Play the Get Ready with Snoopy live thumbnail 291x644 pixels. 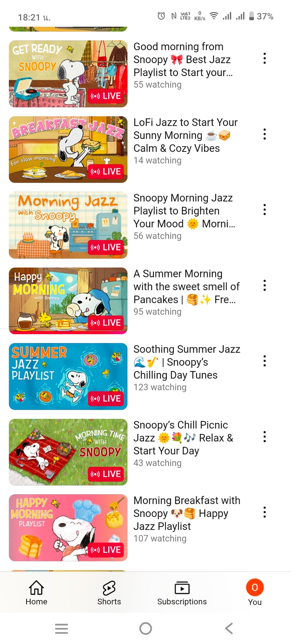tap(68, 74)
